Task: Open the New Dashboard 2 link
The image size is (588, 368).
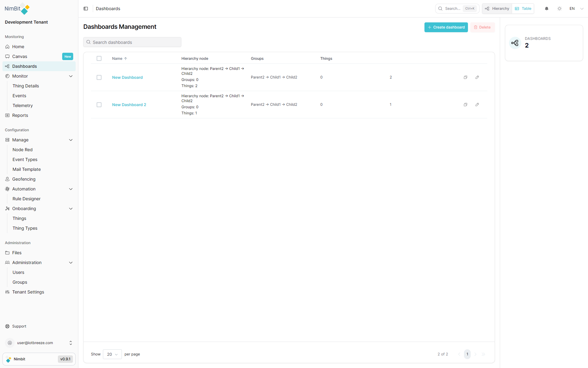Action: (129, 105)
